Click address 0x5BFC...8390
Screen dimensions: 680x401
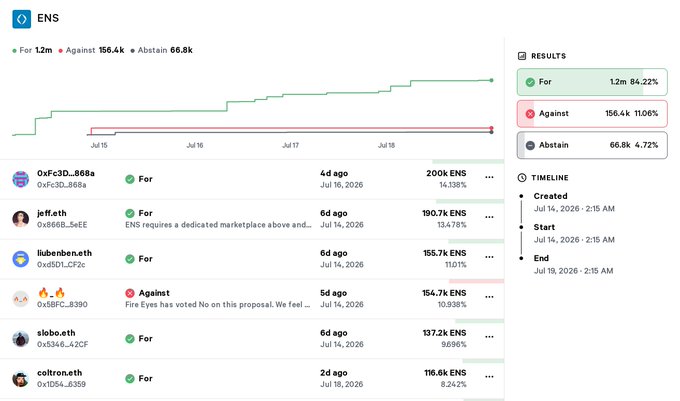point(62,305)
